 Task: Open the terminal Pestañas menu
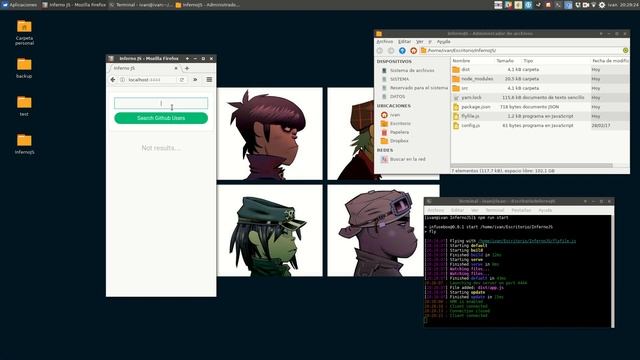click(521, 210)
